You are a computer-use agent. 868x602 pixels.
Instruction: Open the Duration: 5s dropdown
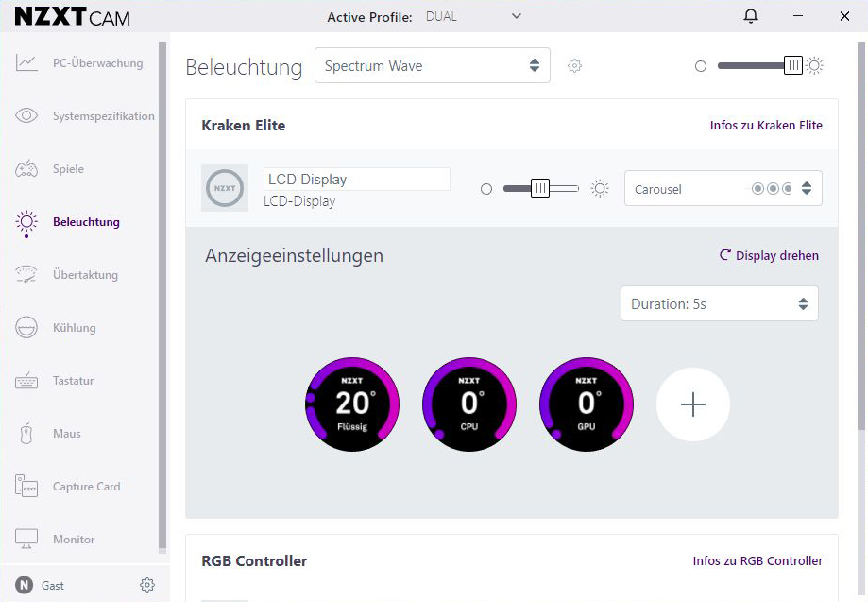[719, 304]
